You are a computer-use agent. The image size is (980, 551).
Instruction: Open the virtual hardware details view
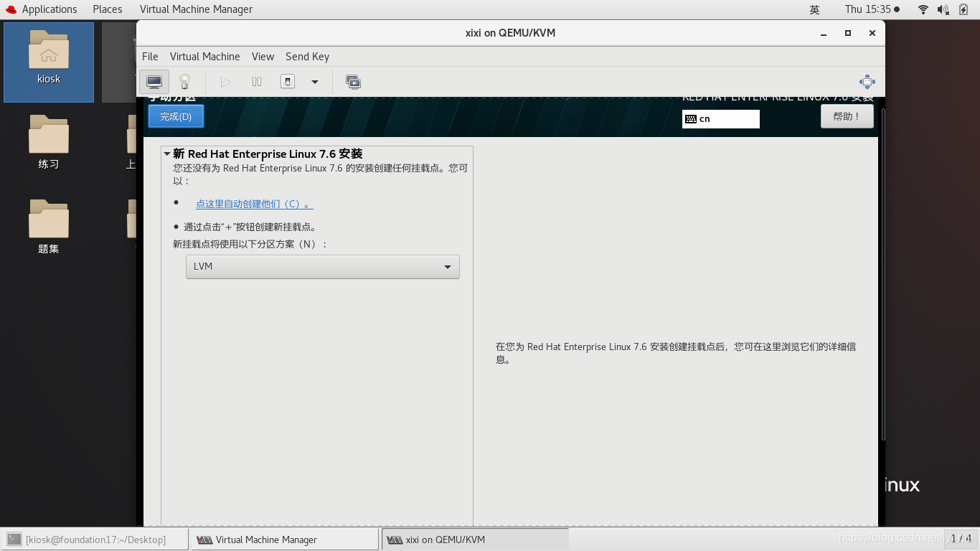click(x=183, y=81)
